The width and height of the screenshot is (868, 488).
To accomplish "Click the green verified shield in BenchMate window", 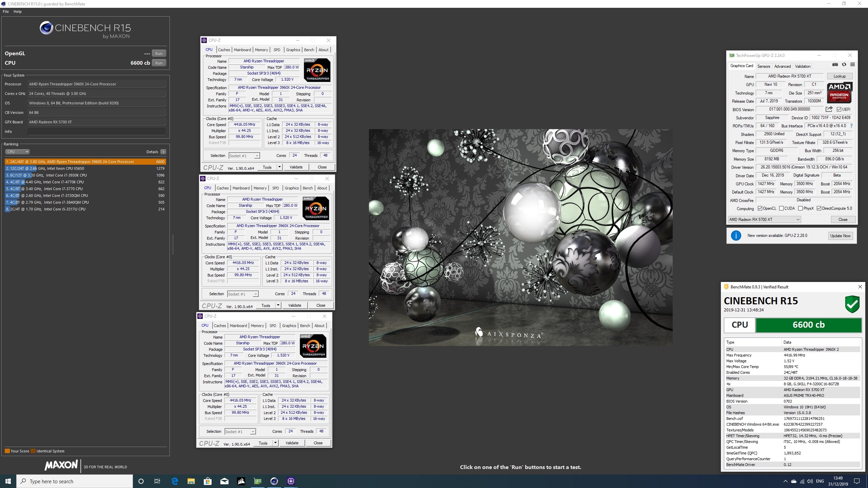I will (x=852, y=304).
